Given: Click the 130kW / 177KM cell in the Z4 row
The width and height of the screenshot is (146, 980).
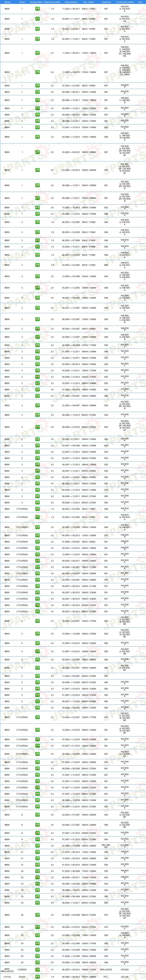Looking at the screenshot, I should coord(89,943).
